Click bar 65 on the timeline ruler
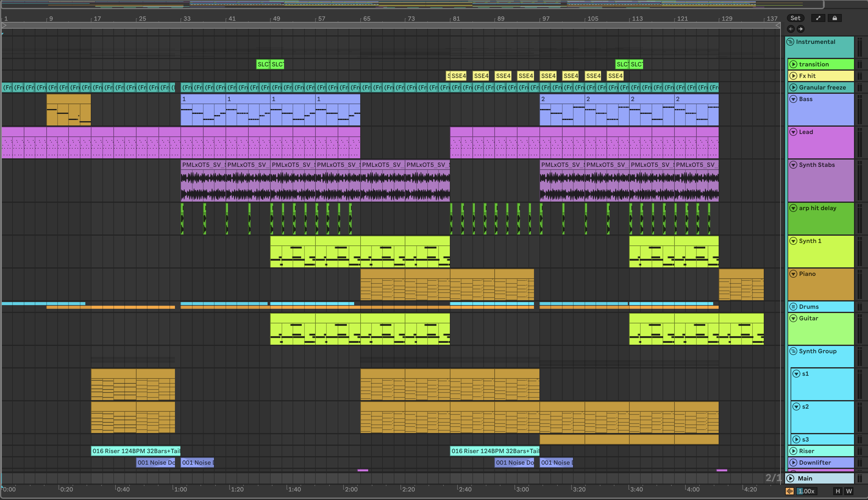Screen dimensions: 868x500 366,19
